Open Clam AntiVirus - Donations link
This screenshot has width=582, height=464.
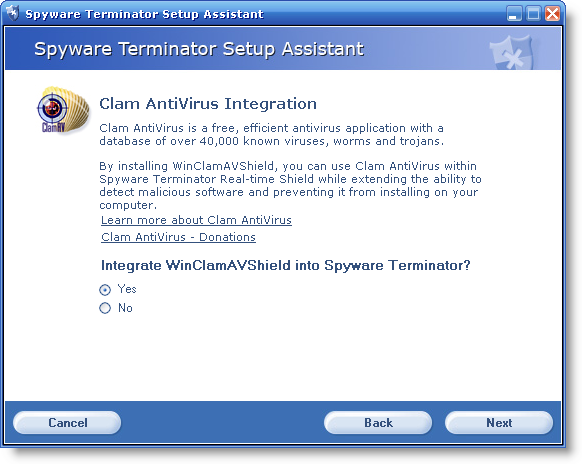coord(179,237)
